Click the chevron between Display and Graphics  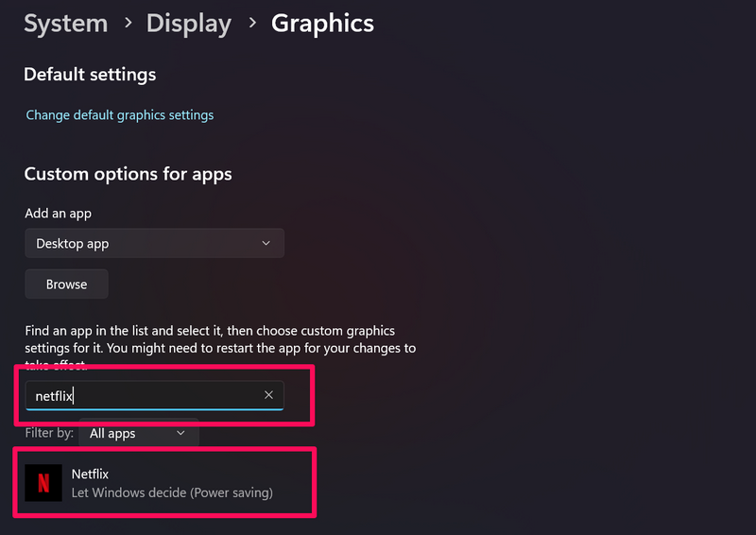[251, 24]
